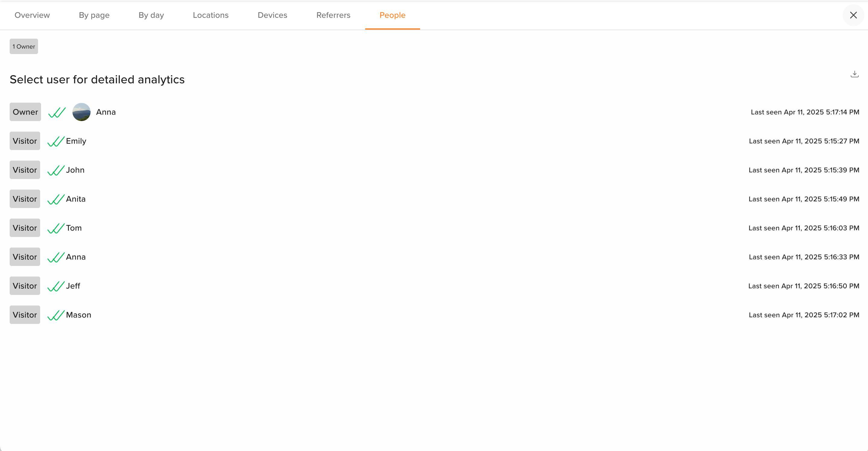This screenshot has width=868, height=451.
Task: Click the Visitor badge in Tom's row
Action: pyautogui.click(x=25, y=228)
